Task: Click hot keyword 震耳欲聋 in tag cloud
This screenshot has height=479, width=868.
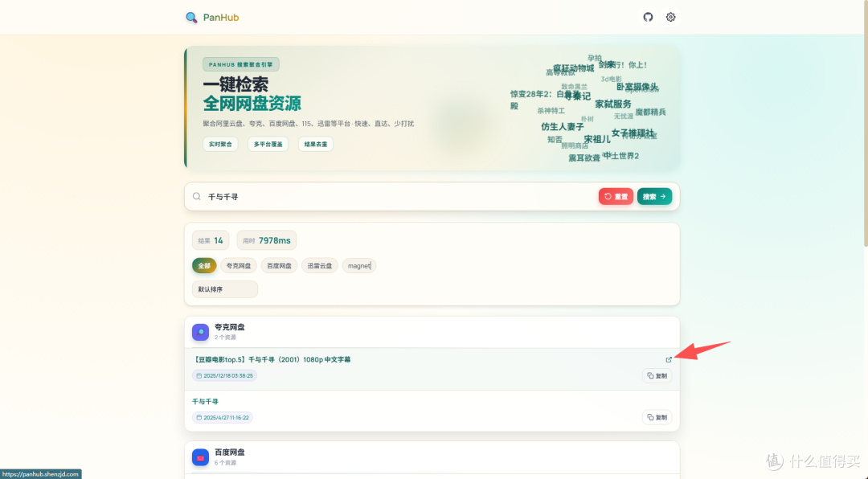Action: 584,158
